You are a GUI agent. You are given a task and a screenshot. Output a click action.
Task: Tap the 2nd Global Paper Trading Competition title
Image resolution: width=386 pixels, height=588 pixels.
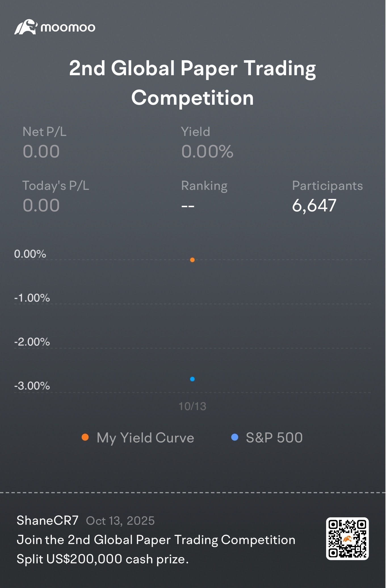[x=193, y=83]
